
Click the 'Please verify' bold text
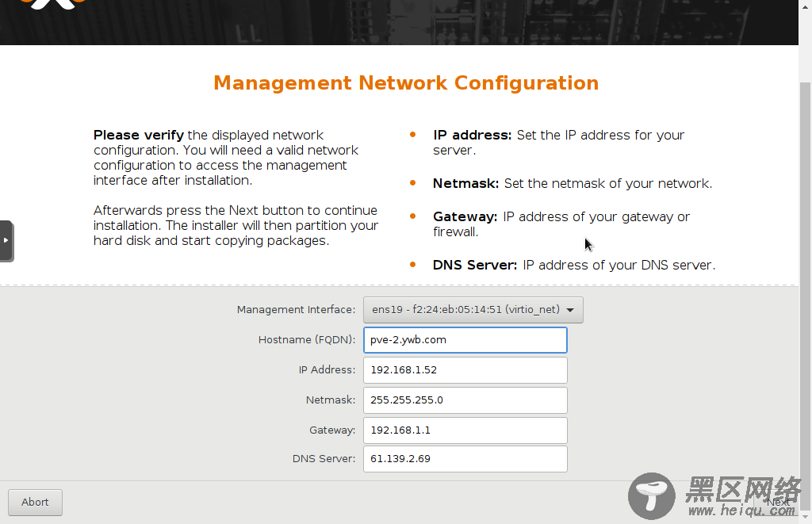point(138,135)
